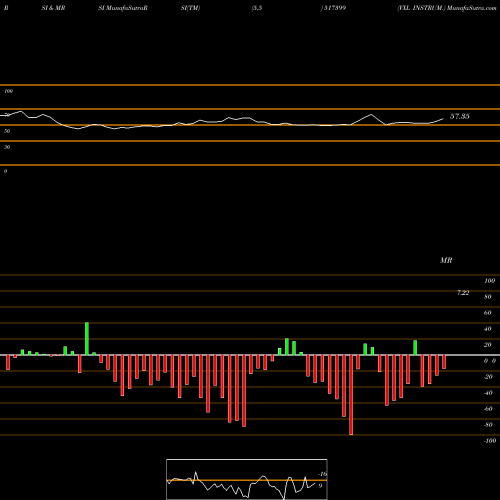
Task: Click the stock code 517399 text
Action: 335,8
